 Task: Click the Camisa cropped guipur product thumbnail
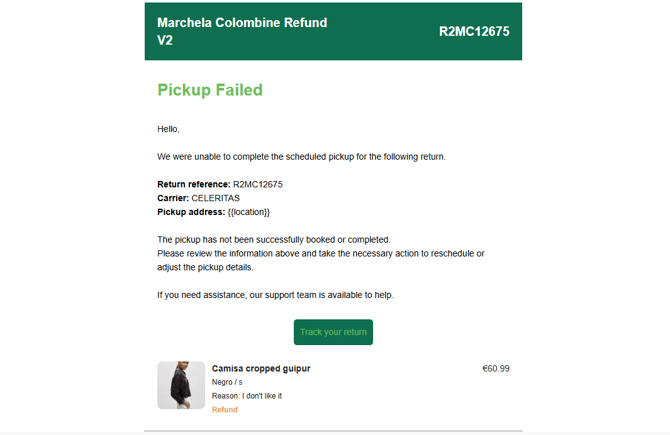point(181,385)
